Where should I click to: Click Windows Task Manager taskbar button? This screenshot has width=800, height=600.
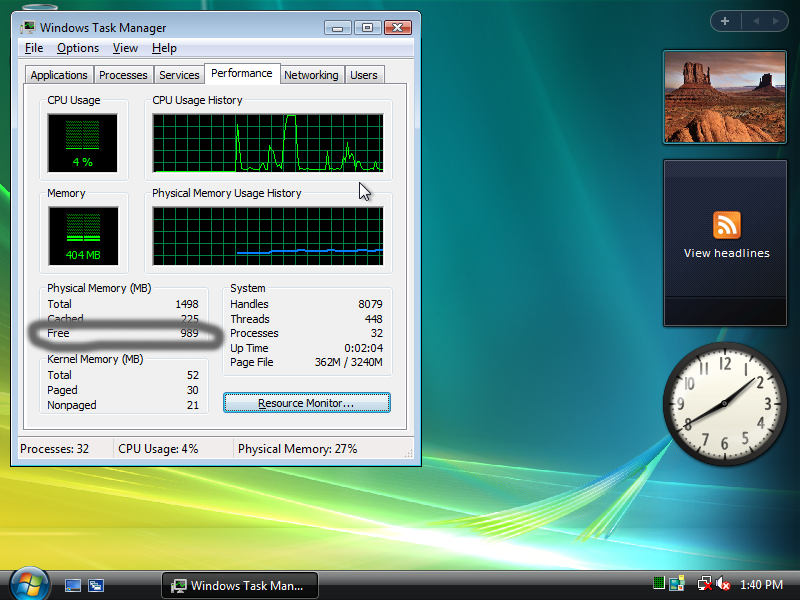click(240, 585)
